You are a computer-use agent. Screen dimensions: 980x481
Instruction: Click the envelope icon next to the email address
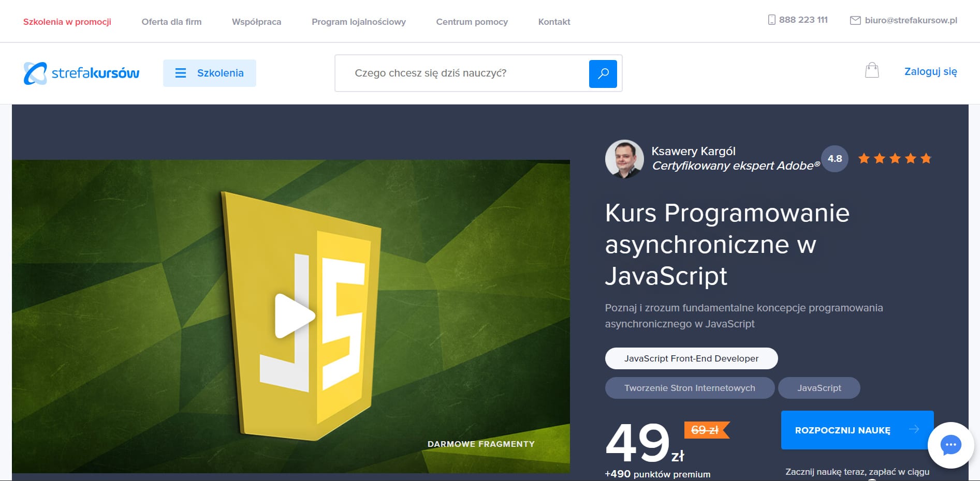pyautogui.click(x=854, y=21)
